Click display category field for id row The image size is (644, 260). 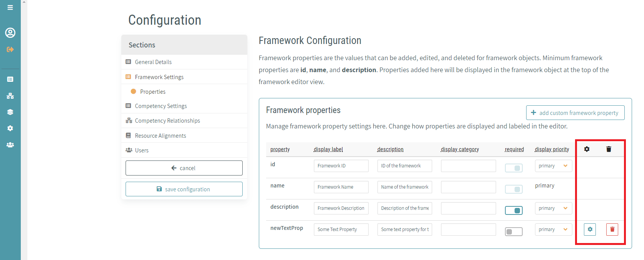tap(468, 166)
